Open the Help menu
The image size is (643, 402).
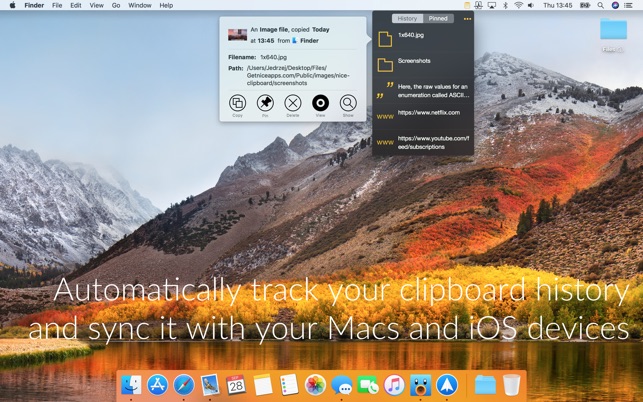(x=166, y=5)
